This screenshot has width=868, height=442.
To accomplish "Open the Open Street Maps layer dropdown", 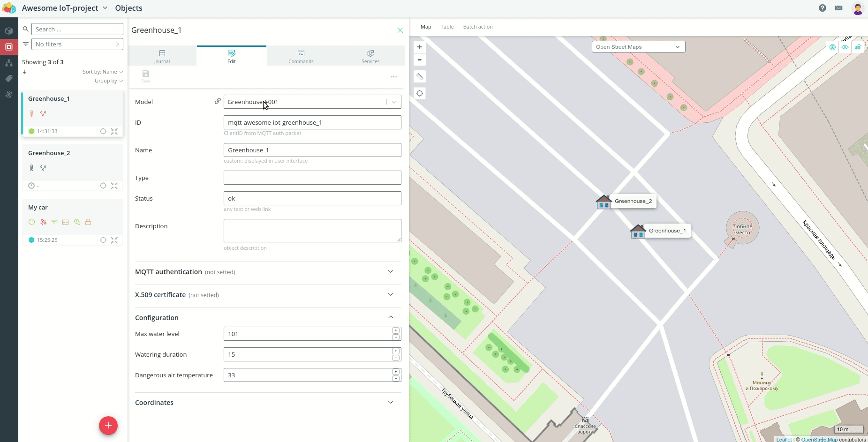I will point(638,47).
